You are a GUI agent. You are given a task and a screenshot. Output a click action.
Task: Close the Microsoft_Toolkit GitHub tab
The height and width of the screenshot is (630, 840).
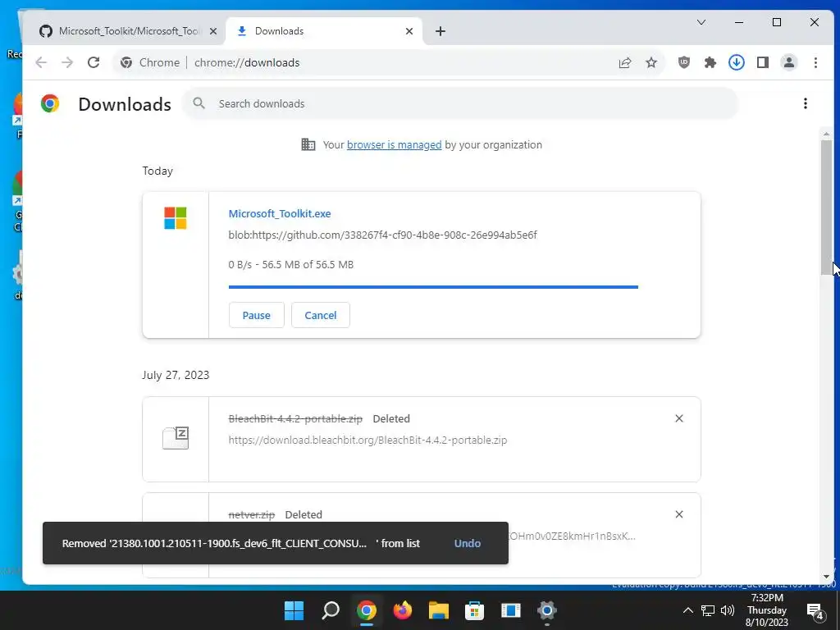point(213,31)
